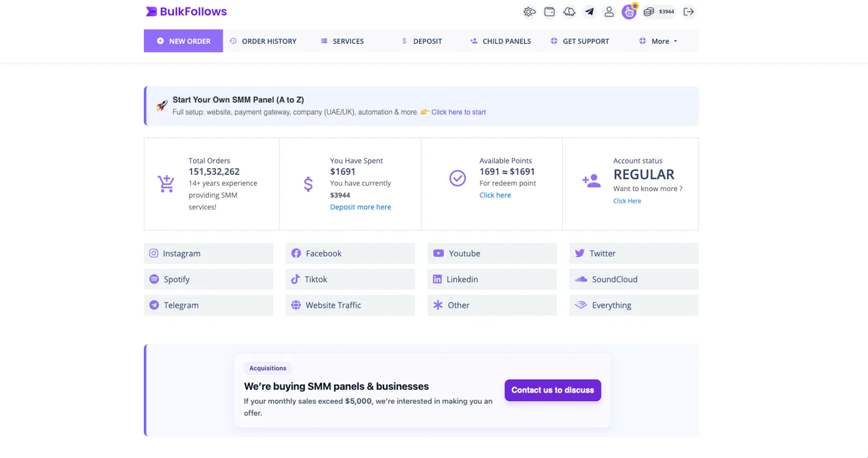Click Account status 'Click Here' link

[627, 201]
